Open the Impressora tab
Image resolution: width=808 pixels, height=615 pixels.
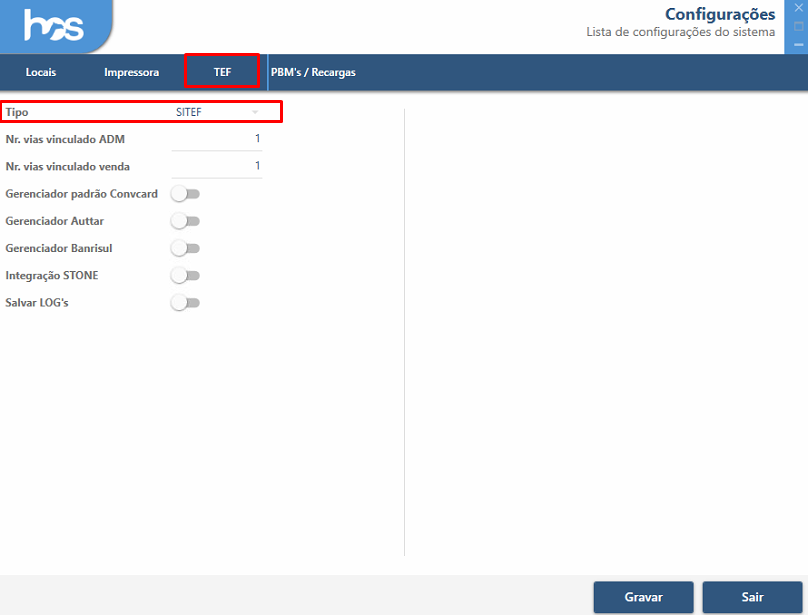(131, 72)
